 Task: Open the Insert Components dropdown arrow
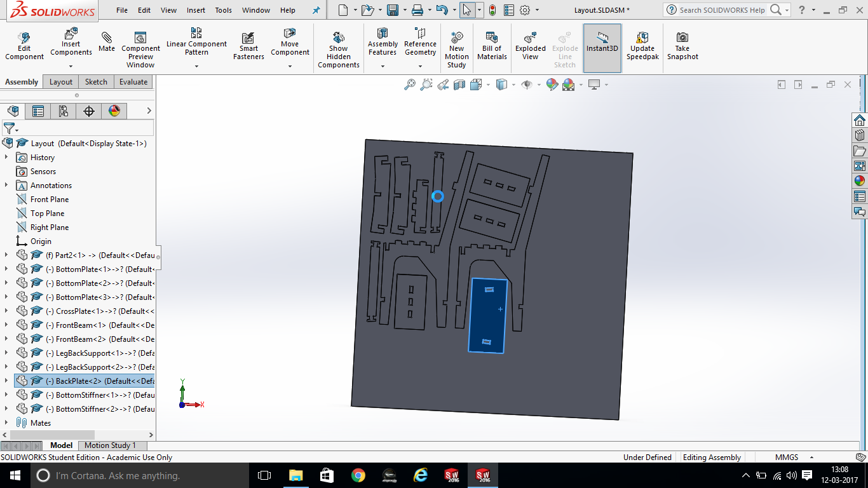pos(71,66)
